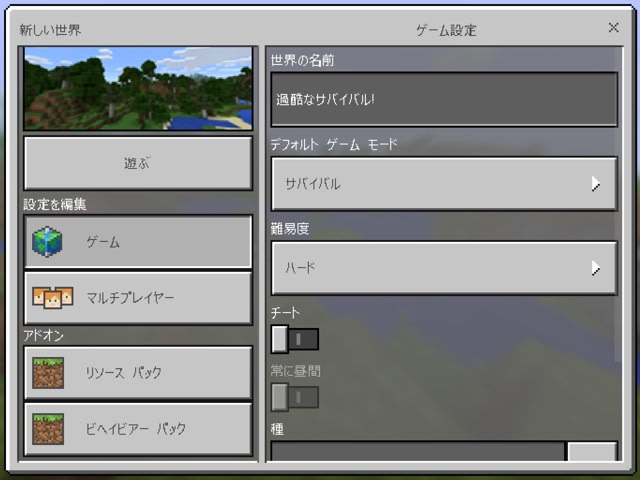Viewport: 640px width, 480px height.
Task: Open the デフォルト ゲーム モード dropdown showing サバイバル
Action: 444,184
